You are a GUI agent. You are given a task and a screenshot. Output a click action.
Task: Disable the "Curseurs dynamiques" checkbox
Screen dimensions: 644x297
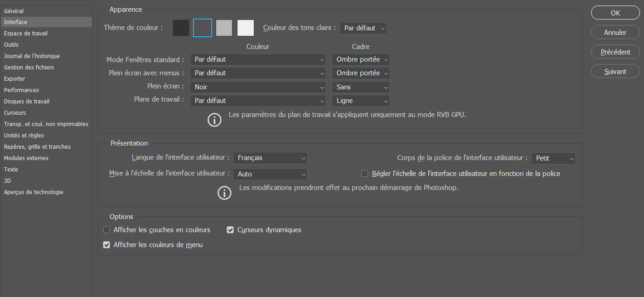click(230, 230)
